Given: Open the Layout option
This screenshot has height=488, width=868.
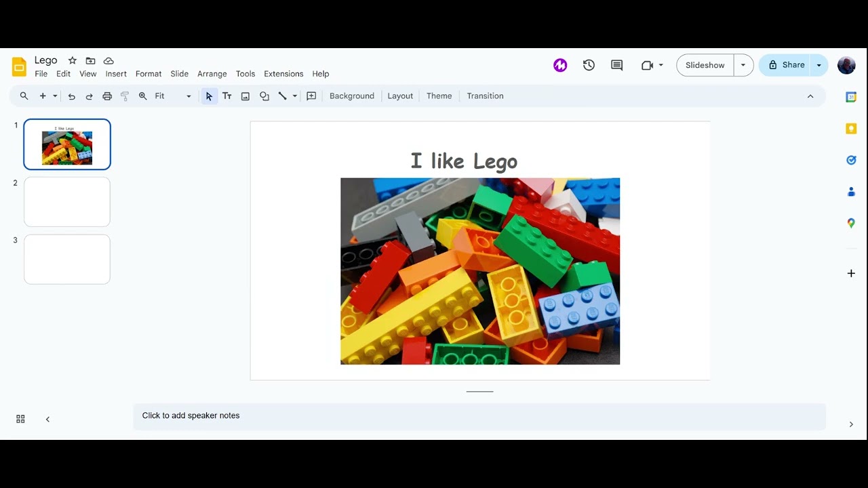Looking at the screenshot, I should pos(400,96).
